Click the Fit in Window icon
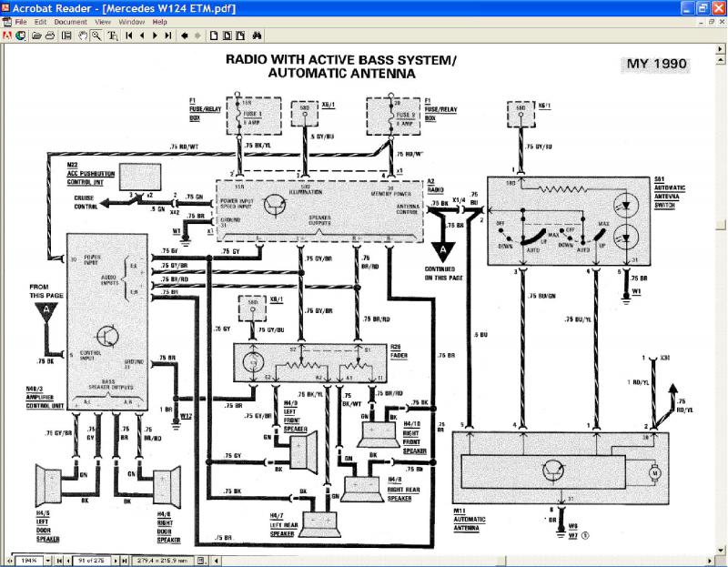 coord(227,35)
